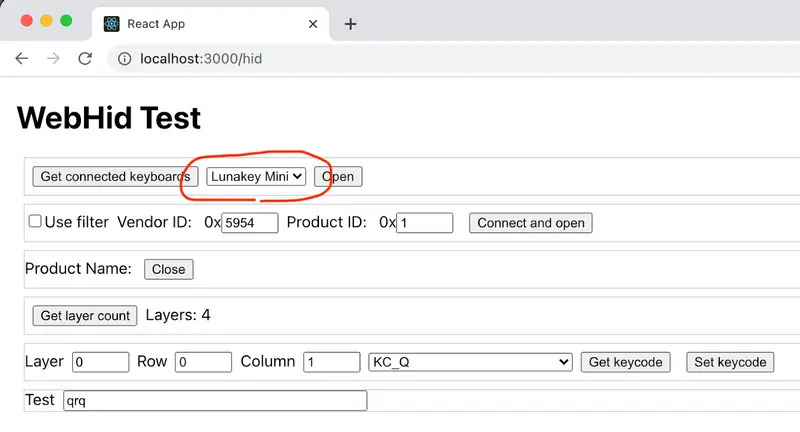
Task: Expand the KC_Q keycode dropdown
Action: [x=470, y=362]
